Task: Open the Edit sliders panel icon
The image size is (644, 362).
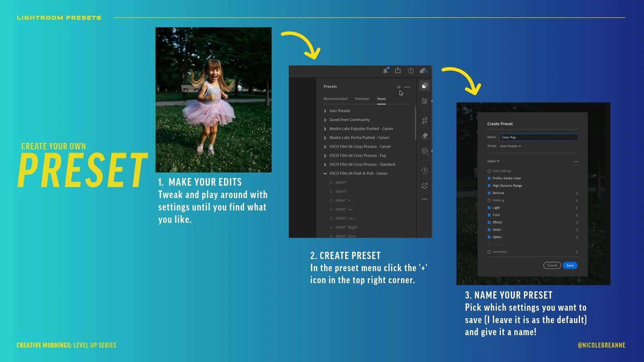Action: (x=425, y=101)
